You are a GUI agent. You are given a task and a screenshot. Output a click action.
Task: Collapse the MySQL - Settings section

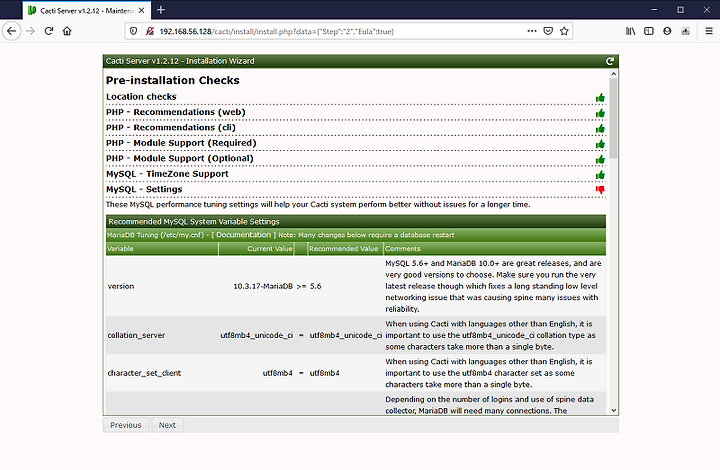tap(144, 189)
